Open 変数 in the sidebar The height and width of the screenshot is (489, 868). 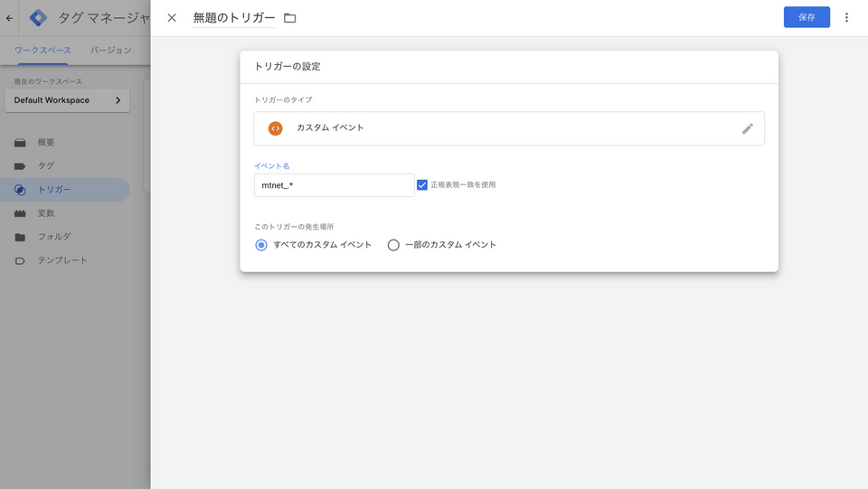tap(46, 213)
